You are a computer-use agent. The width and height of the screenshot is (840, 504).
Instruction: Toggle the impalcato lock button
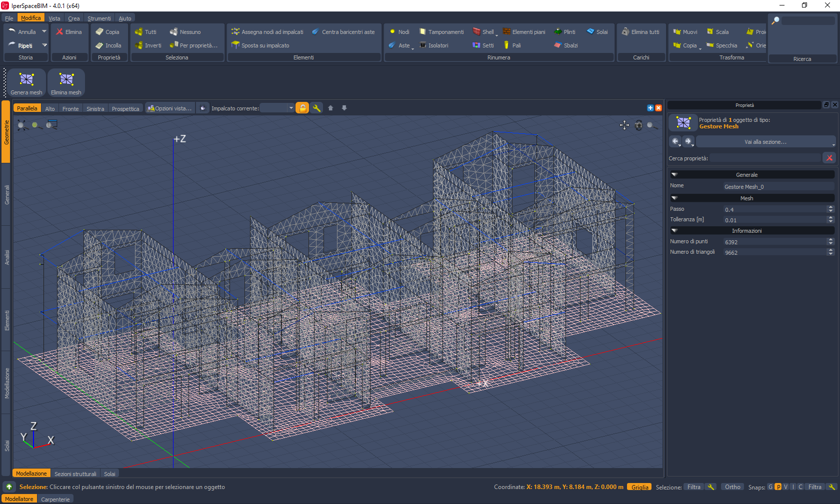click(x=302, y=108)
